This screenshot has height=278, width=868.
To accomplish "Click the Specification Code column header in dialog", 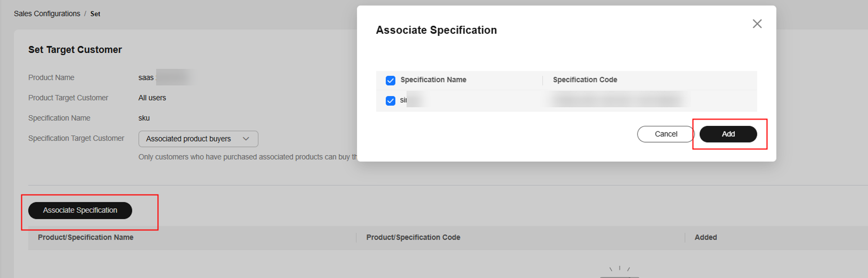I will tap(585, 80).
